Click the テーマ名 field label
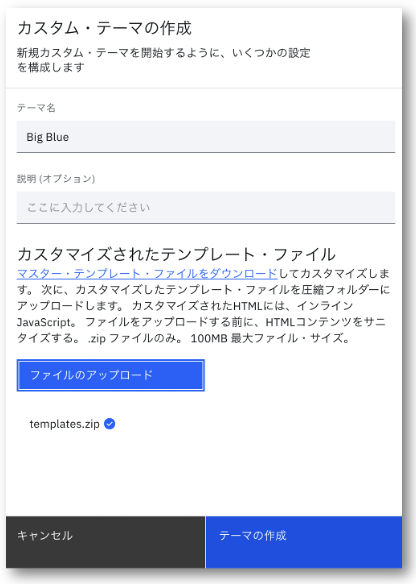Viewport: 416px width, 584px height. pyautogui.click(x=36, y=108)
